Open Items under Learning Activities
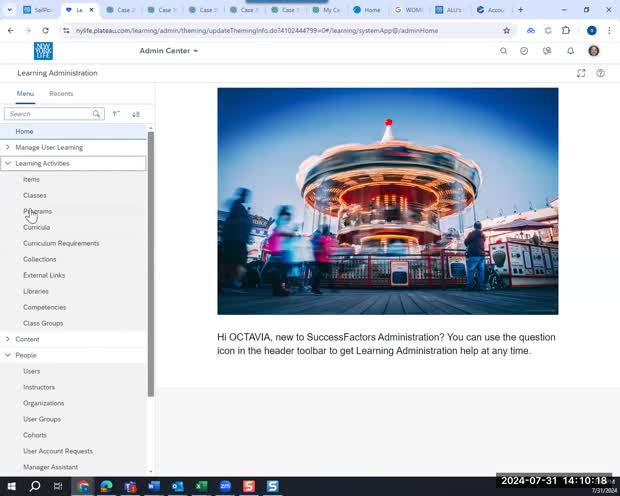The height and width of the screenshot is (496, 620). tap(31, 180)
